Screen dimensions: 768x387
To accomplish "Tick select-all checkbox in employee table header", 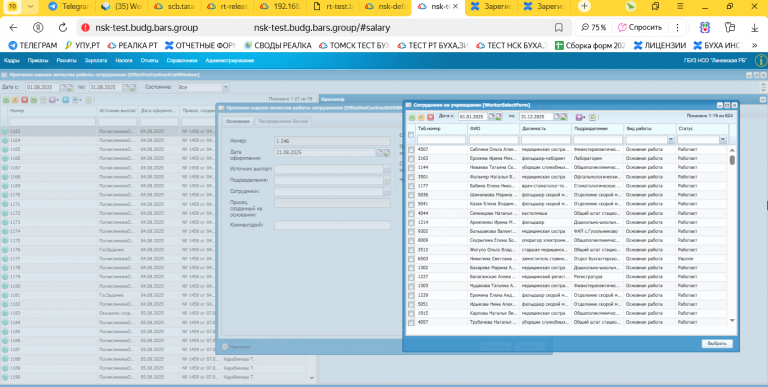I will point(411,135).
